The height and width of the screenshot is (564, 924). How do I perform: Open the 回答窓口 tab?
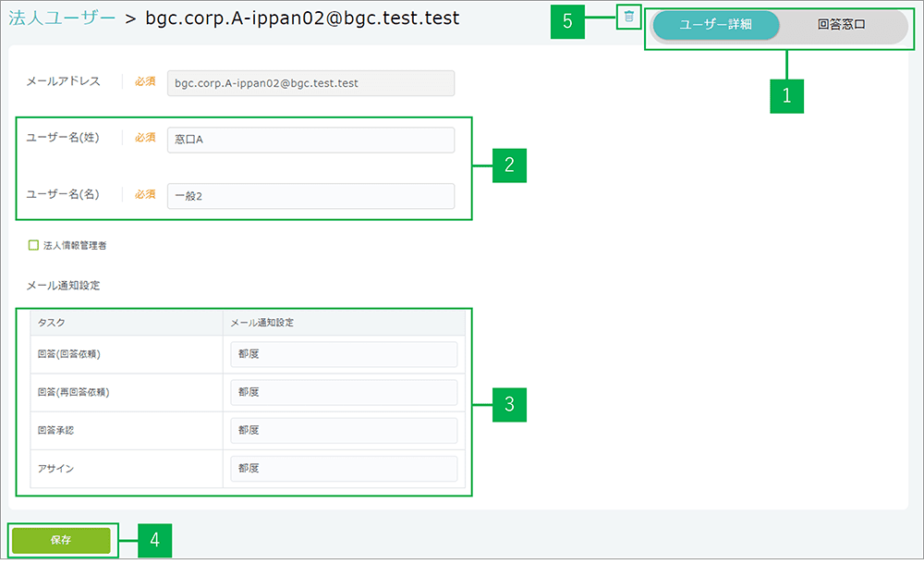coord(842,25)
